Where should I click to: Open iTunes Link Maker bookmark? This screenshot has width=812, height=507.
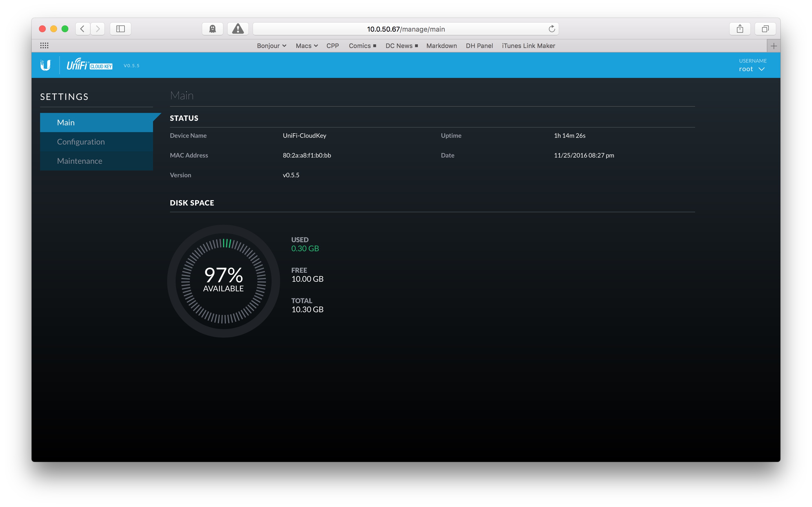pos(528,46)
